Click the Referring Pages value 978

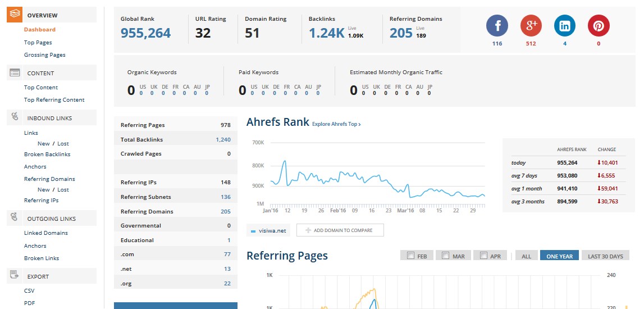(x=226, y=125)
